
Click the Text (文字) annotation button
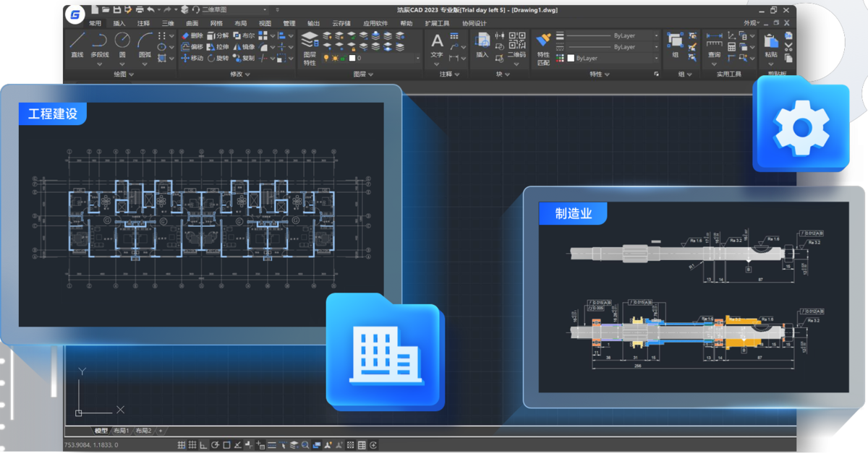437,45
